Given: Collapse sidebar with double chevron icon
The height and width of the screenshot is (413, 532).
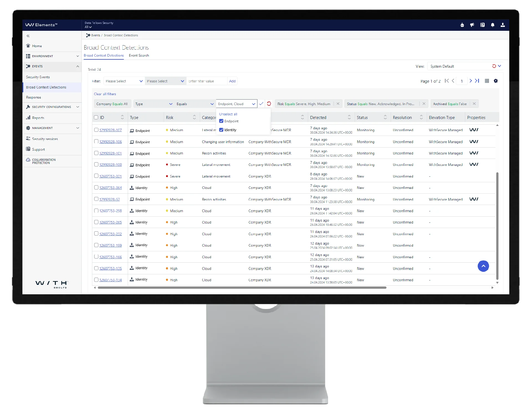Looking at the screenshot, I should (28, 36).
